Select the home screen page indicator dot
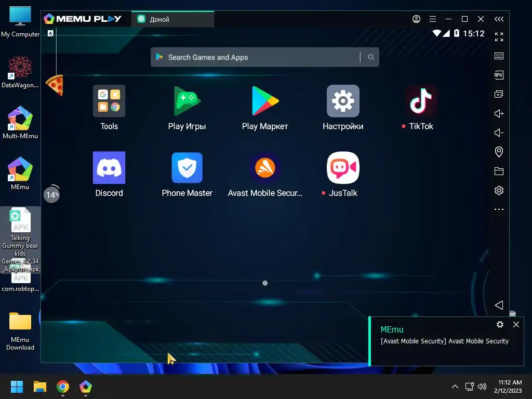The width and height of the screenshot is (532, 399). tap(265, 283)
